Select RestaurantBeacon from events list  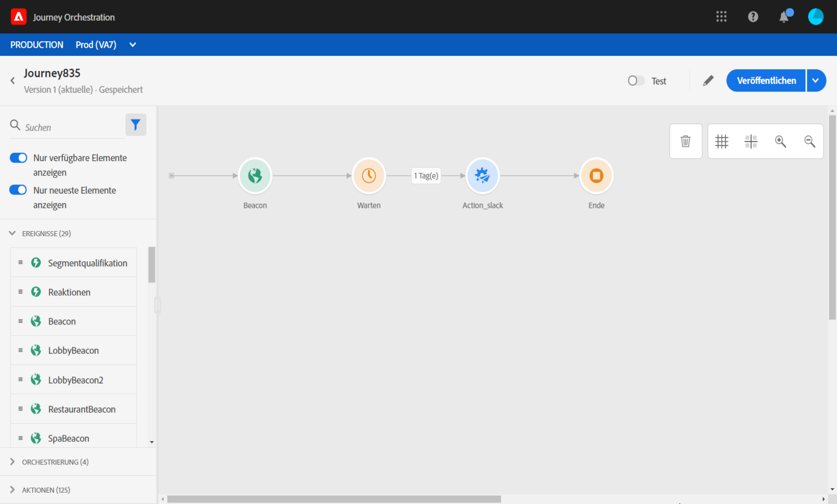coord(82,409)
